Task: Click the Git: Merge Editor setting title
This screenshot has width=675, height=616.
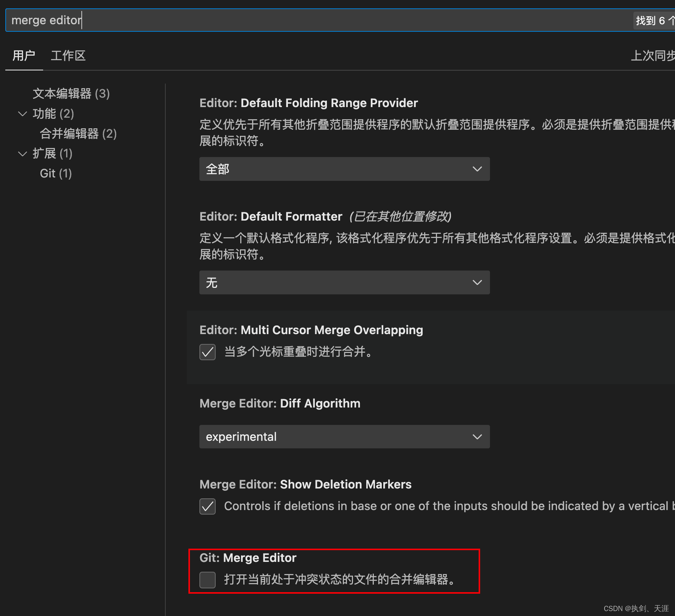Action: point(248,558)
